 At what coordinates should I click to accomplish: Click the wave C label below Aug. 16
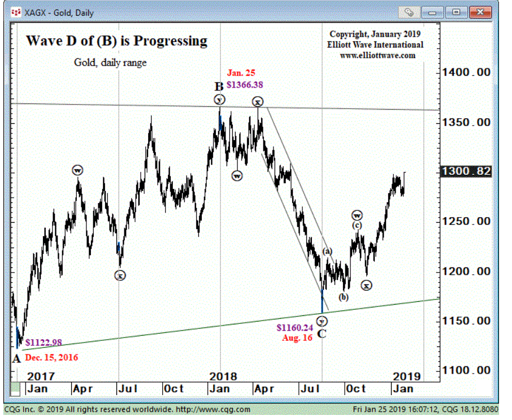321,334
